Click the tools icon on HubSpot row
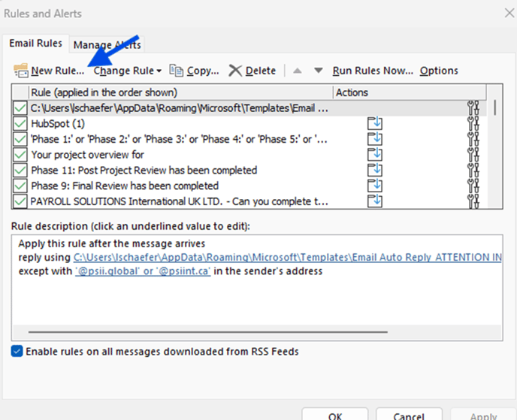 pyautogui.click(x=473, y=124)
